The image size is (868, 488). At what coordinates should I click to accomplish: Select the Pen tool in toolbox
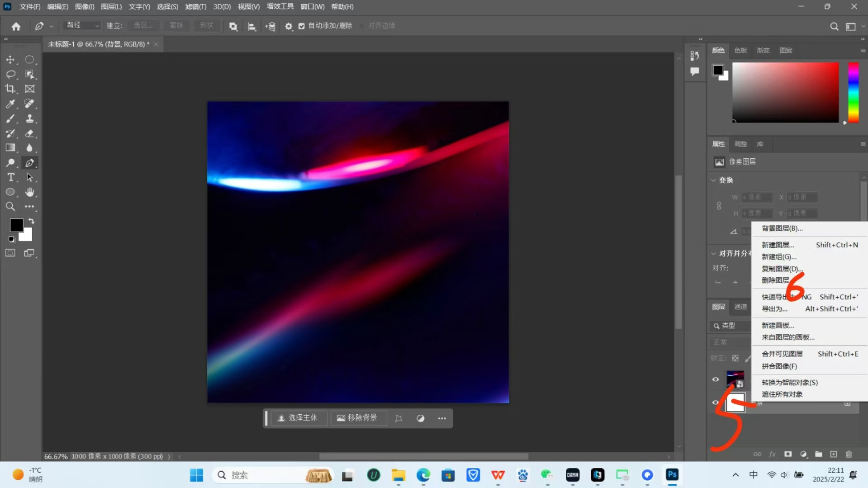click(x=29, y=163)
